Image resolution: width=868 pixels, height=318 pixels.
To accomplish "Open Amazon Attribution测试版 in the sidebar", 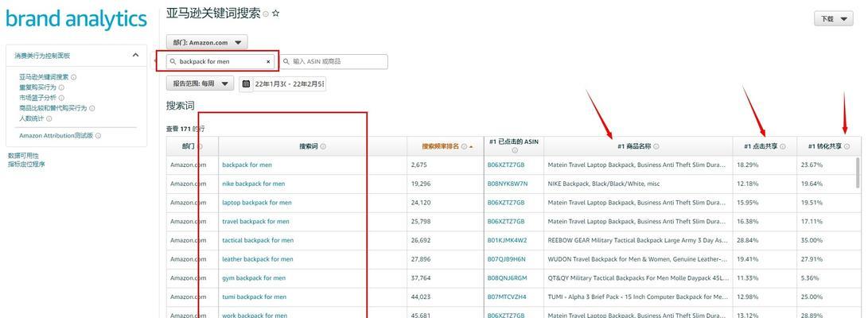I will 56,135.
